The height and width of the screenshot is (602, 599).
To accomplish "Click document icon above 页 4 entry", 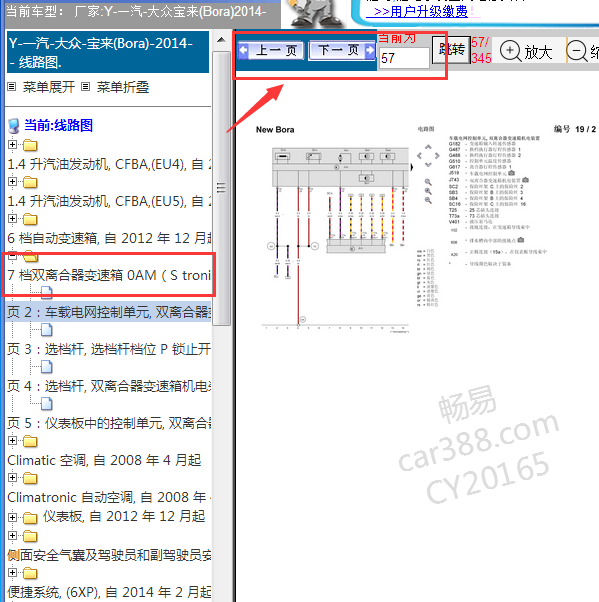I will point(46,367).
